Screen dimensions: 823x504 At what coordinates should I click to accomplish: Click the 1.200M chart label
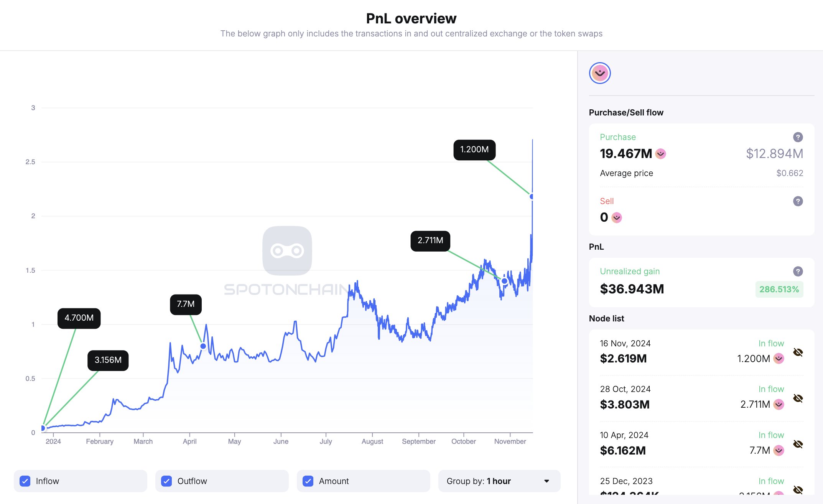(x=474, y=150)
